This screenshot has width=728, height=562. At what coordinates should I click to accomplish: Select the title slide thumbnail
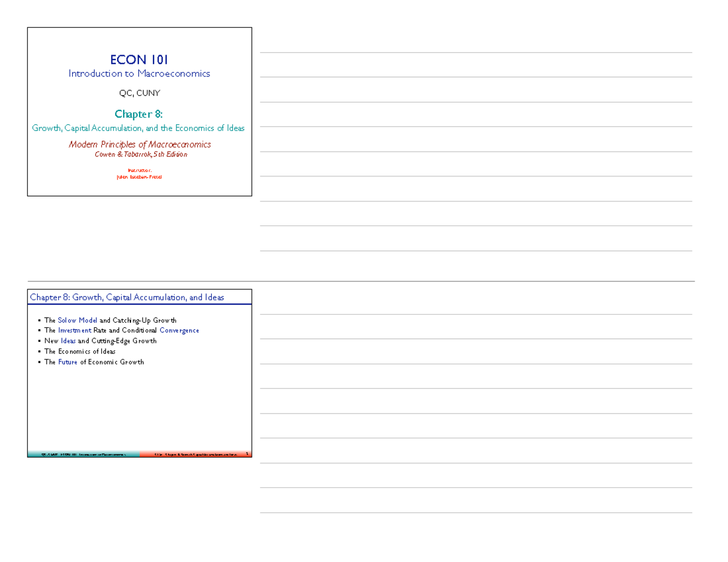pos(140,112)
